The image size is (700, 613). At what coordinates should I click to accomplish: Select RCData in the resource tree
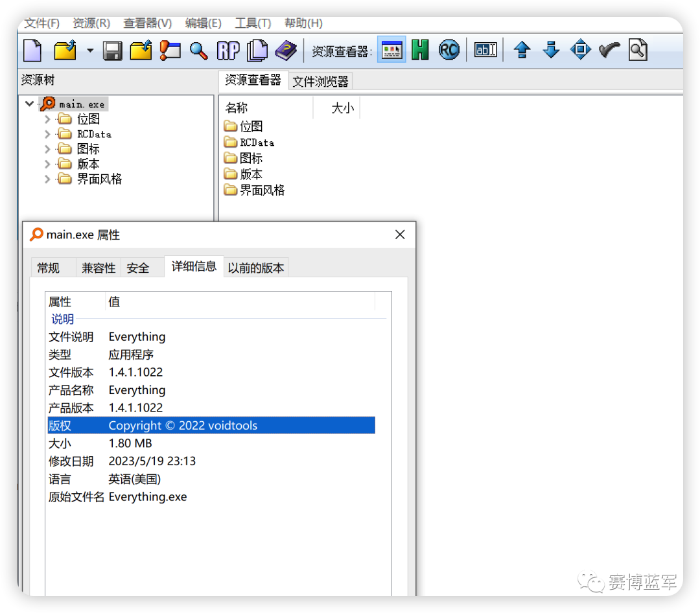(85, 134)
